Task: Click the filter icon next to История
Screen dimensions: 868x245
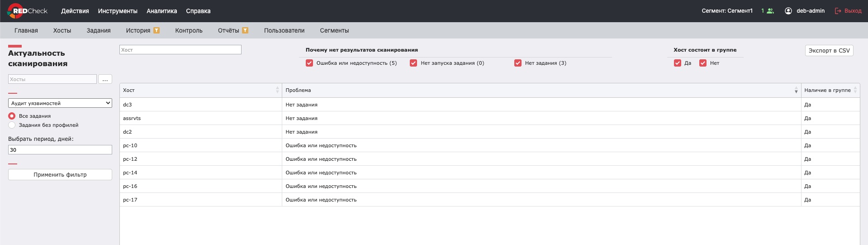Action: 157,30
